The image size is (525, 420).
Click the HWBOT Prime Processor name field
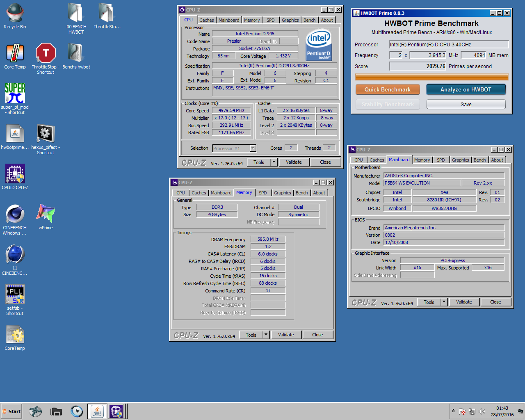(449, 44)
